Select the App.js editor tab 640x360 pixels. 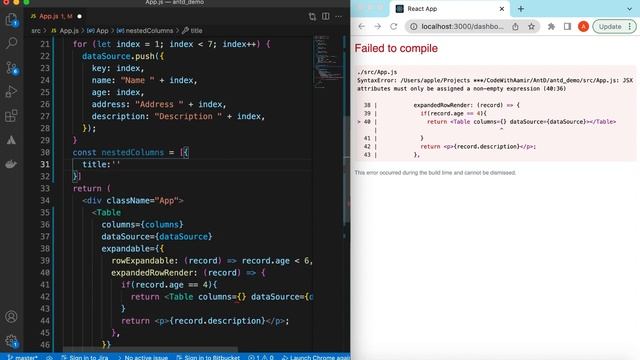click(x=56, y=16)
